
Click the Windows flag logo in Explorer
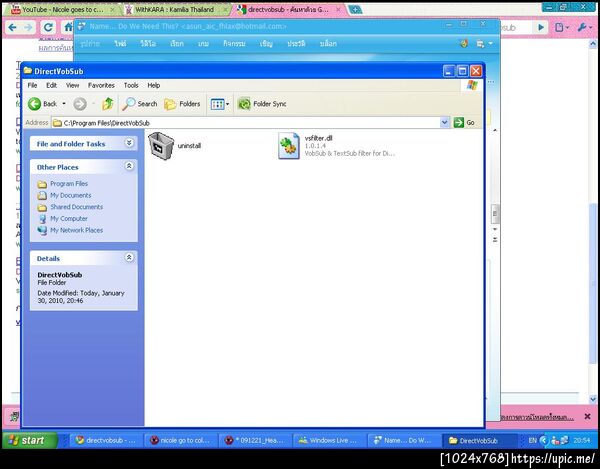[x=472, y=85]
